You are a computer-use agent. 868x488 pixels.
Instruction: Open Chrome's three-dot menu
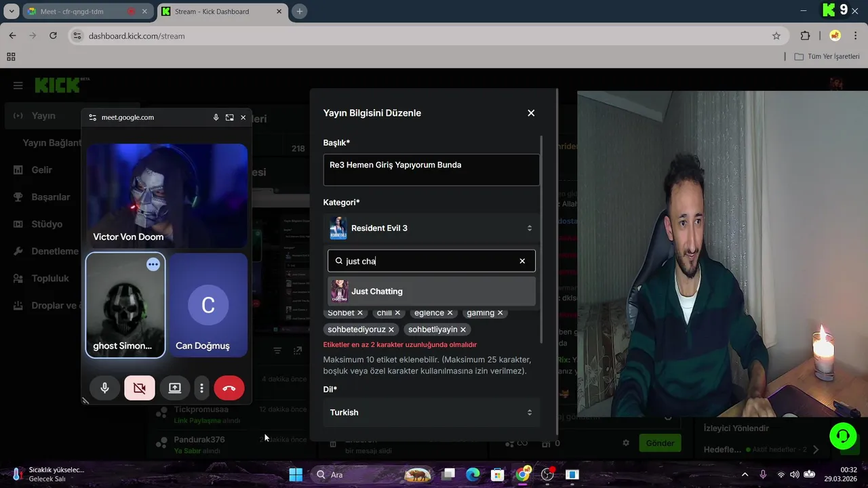[856, 36]
